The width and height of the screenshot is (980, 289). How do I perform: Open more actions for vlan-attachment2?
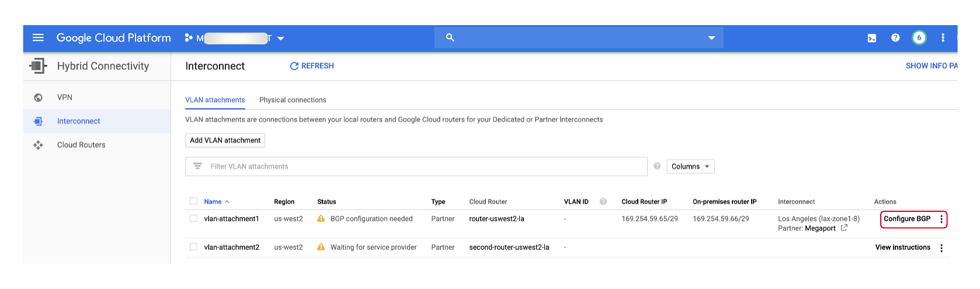[941, 248]
